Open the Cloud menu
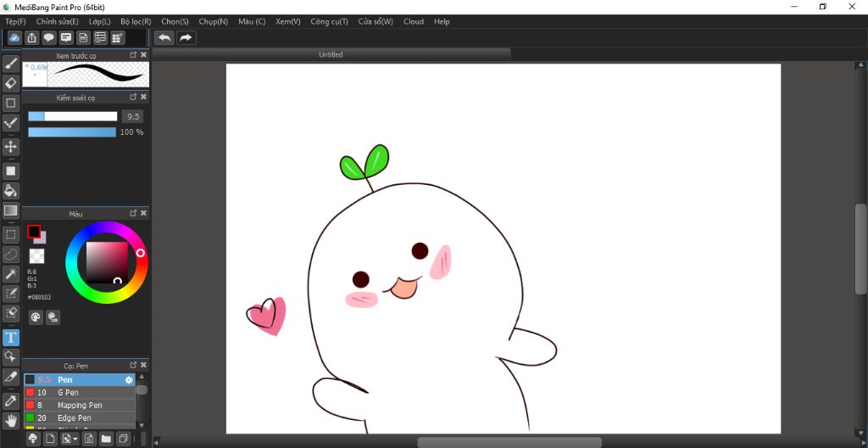 [x=414, y=21]
